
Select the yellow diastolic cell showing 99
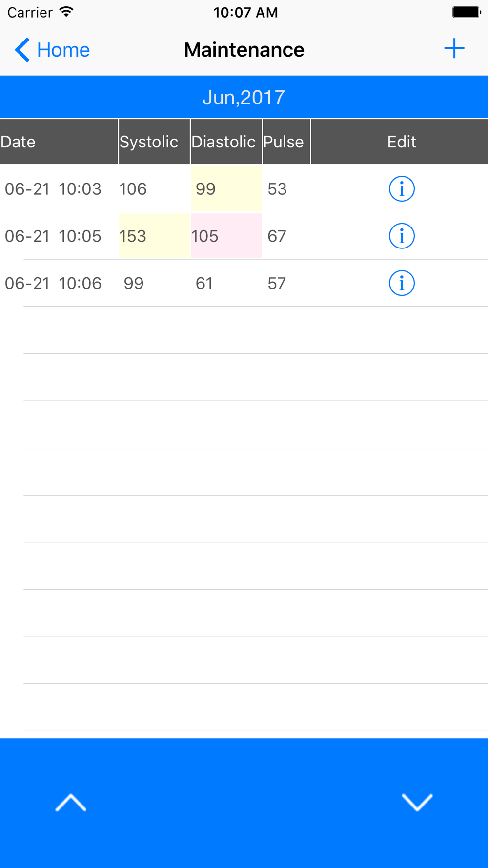point(226,189)
